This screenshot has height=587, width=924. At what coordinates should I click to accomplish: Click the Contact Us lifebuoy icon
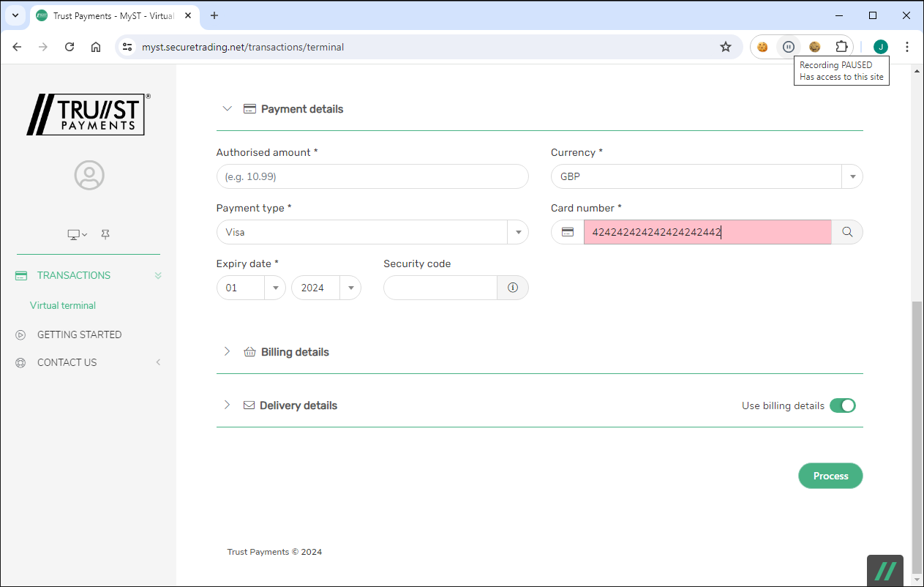pos(20,362)
